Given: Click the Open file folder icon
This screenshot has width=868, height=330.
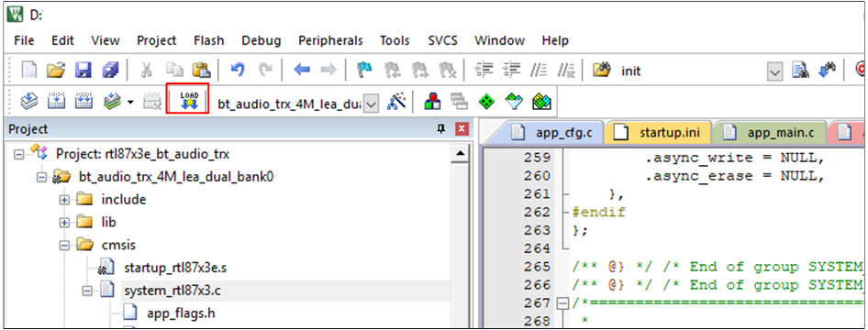Looking at the screenshot, I should point(55,71).
